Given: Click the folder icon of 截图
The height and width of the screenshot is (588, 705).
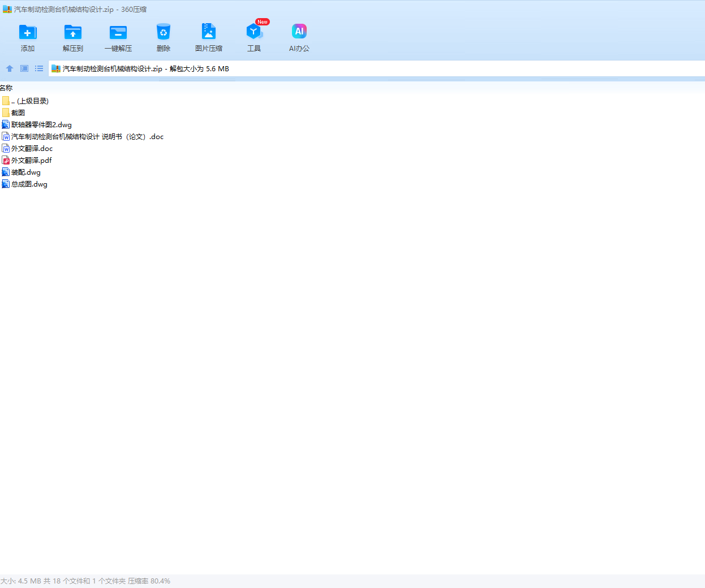Looking at the screenshot, I should click(x=6, y=113).
